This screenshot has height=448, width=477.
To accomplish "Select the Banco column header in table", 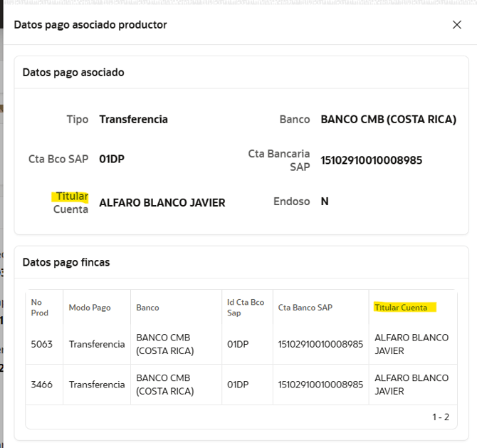I will point(147,308).
